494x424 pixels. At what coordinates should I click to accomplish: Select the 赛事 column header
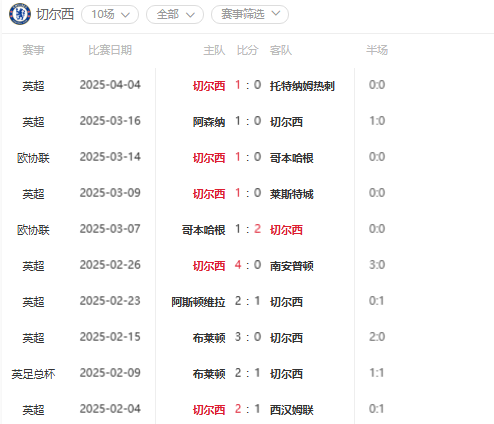pyautogui.click(x=33, y=50)
